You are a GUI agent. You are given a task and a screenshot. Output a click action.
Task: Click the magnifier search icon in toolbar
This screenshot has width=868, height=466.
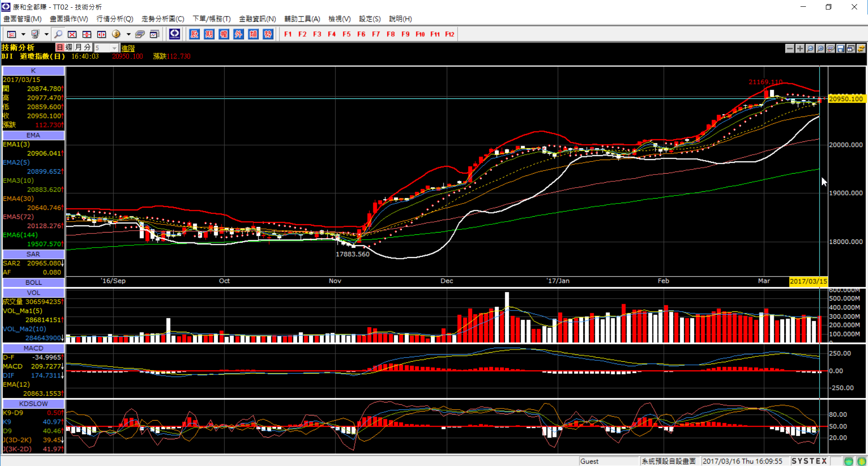58,34
